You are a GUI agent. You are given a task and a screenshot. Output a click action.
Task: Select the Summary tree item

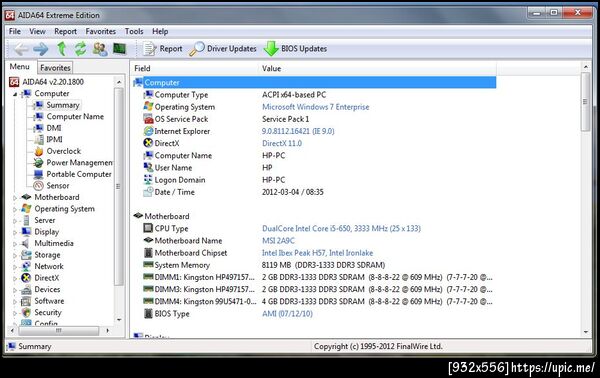63,105
